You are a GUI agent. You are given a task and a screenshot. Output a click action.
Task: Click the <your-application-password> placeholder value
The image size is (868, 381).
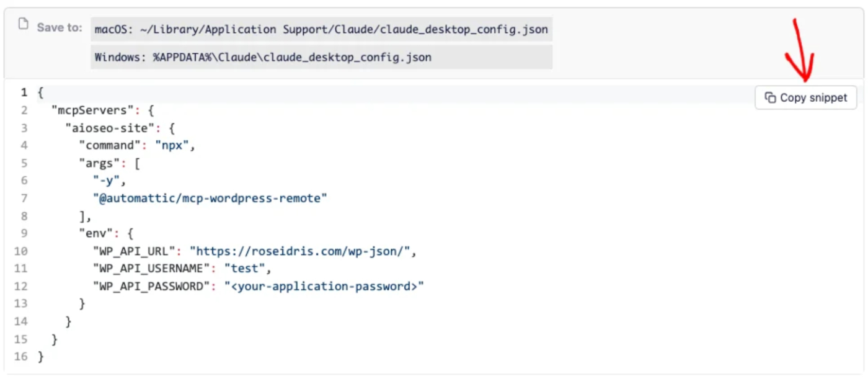coord(324,286)
